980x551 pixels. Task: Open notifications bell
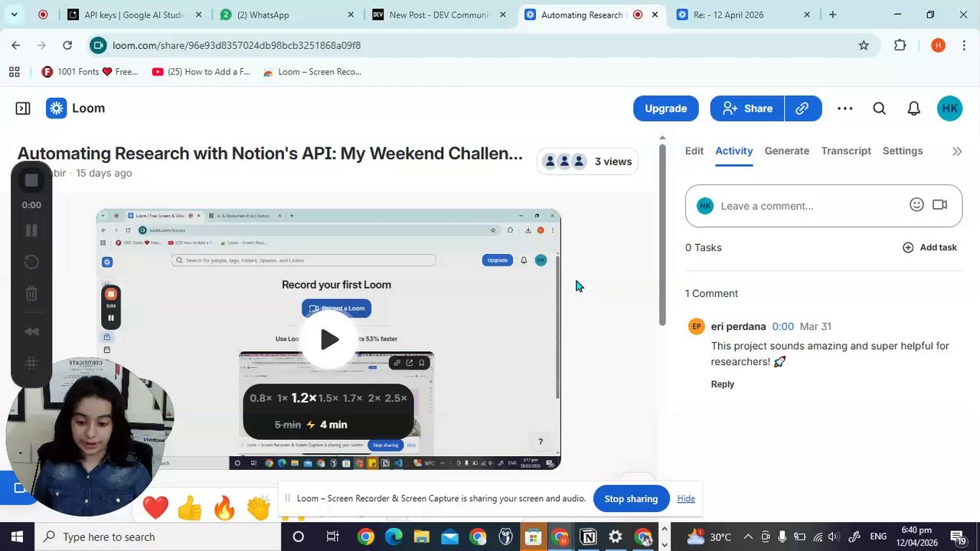tap(914, 109)
